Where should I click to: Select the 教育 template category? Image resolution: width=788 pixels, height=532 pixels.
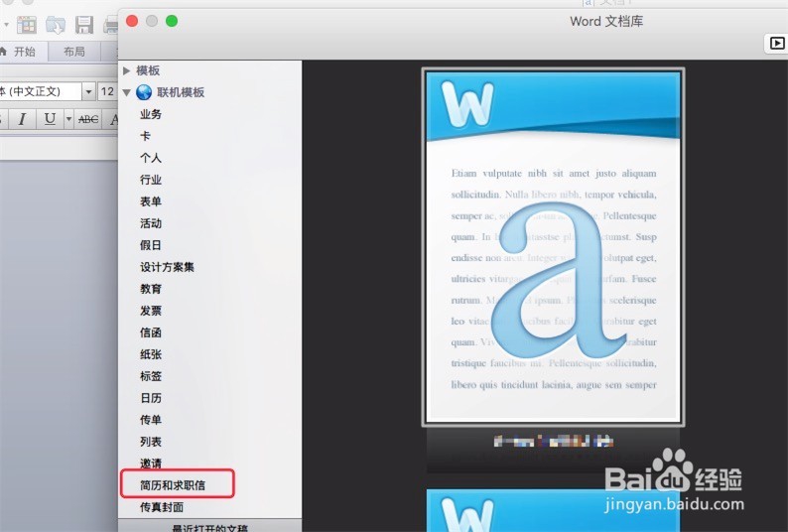[x=151, y=289]
